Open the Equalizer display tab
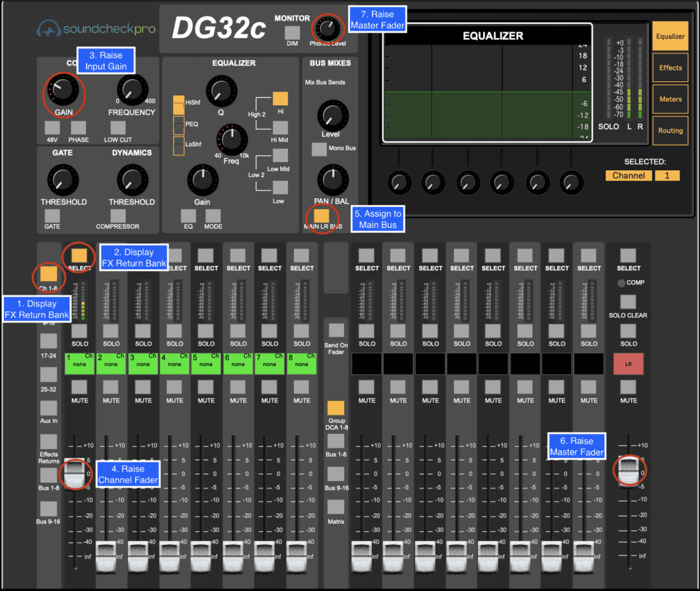Image resolution: width=700 pixels, height=591 pixels. click(670, 37)
